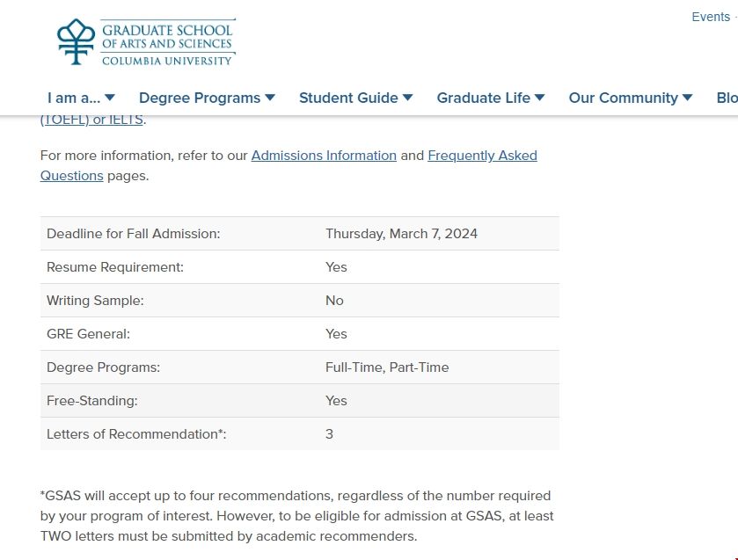Click the 'Thursday, March 7, 2024' deadline date
738x560 pixels.
click(401, 234)
